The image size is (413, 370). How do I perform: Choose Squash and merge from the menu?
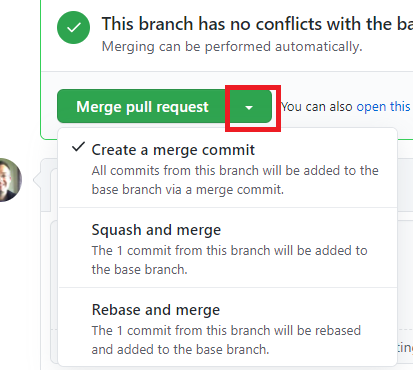228,248
